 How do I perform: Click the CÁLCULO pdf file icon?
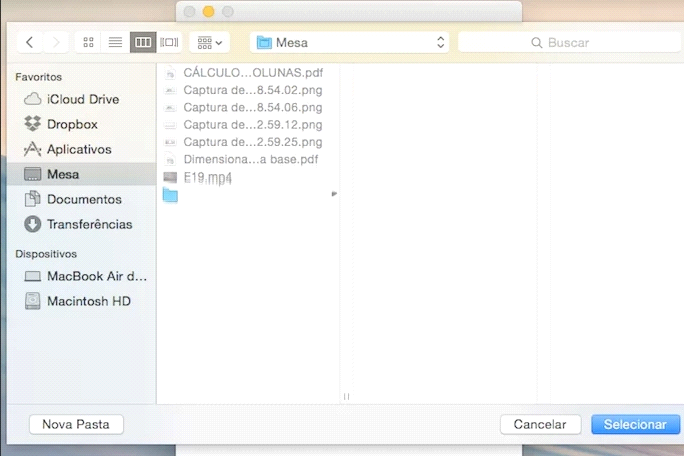click(170, 72)
